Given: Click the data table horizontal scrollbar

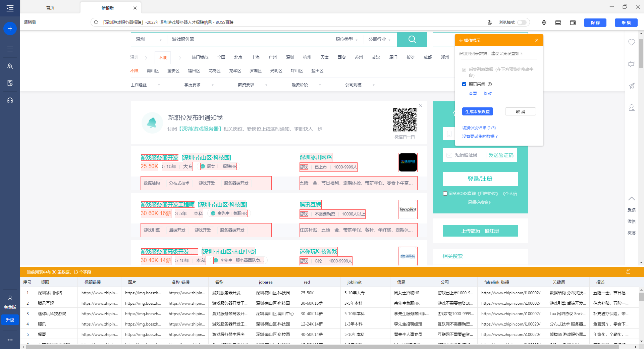Looking at the screenshot, I should pos(322,347).
